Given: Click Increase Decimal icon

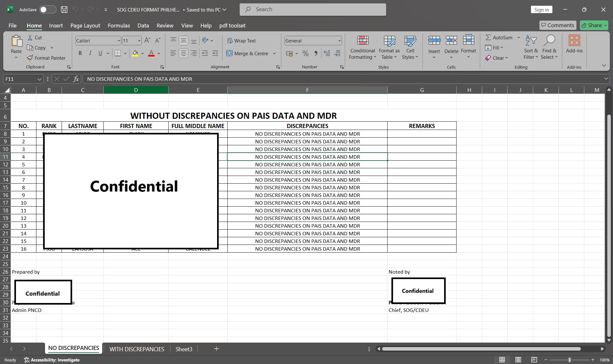Looking at the screenshot, I should [x=327, y=53].
